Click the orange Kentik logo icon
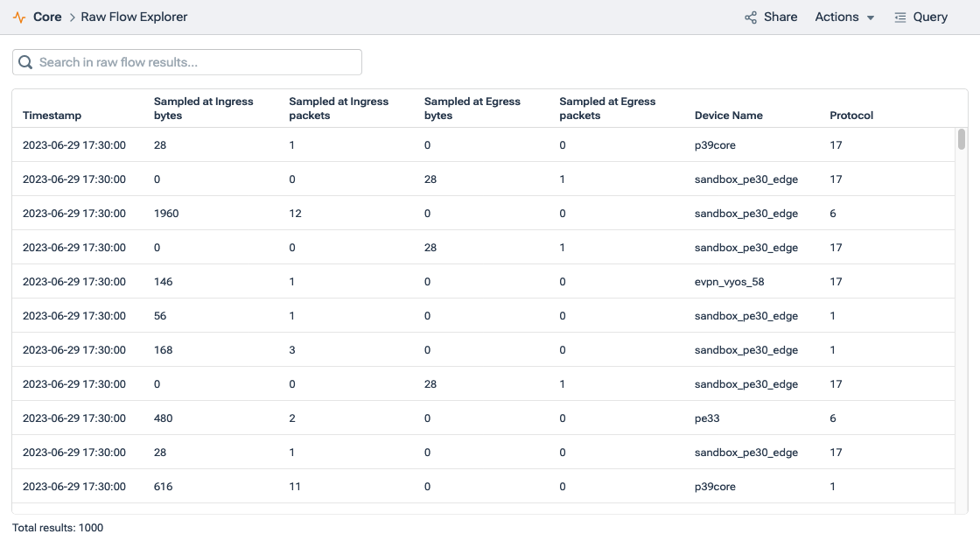 (19, 17)
